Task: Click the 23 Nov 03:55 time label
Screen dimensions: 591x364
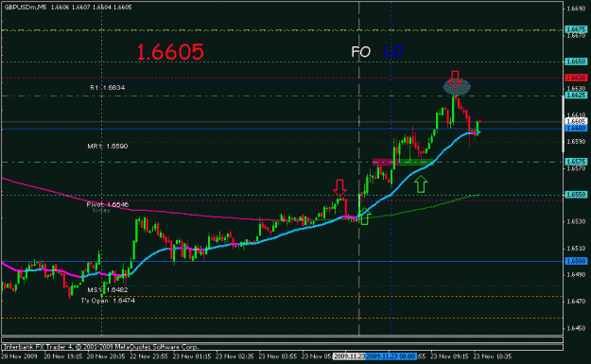Action: click(x=278, y=356)
